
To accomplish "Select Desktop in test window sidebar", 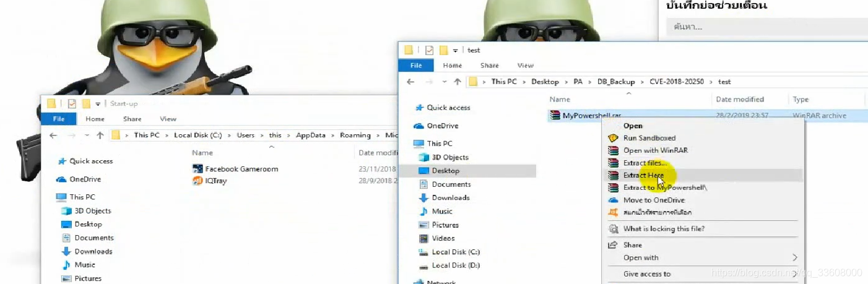I will [x=445, y=171].
